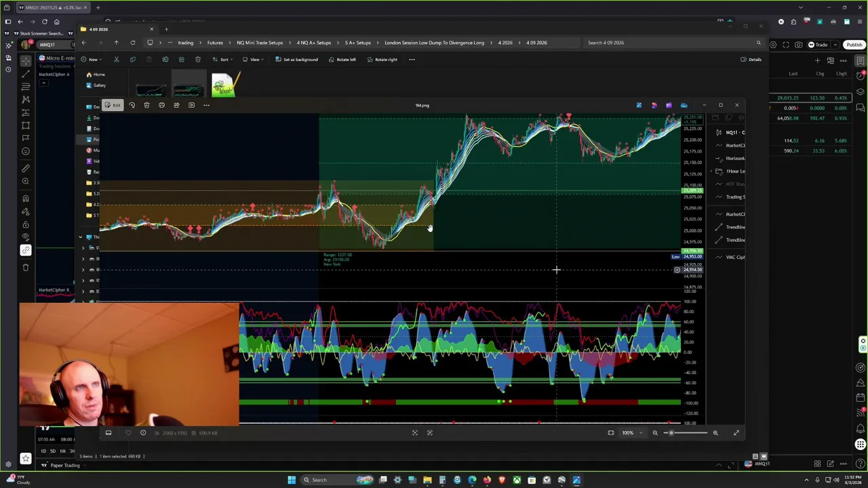Rotate the image in Photos viewer
This screenshot has height=488, width=868.
pyautogui.click(x=132, y=105)
